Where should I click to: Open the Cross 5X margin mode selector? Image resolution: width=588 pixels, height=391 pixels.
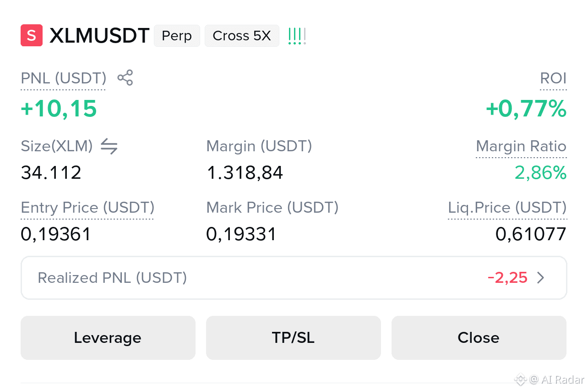[242, 36]
